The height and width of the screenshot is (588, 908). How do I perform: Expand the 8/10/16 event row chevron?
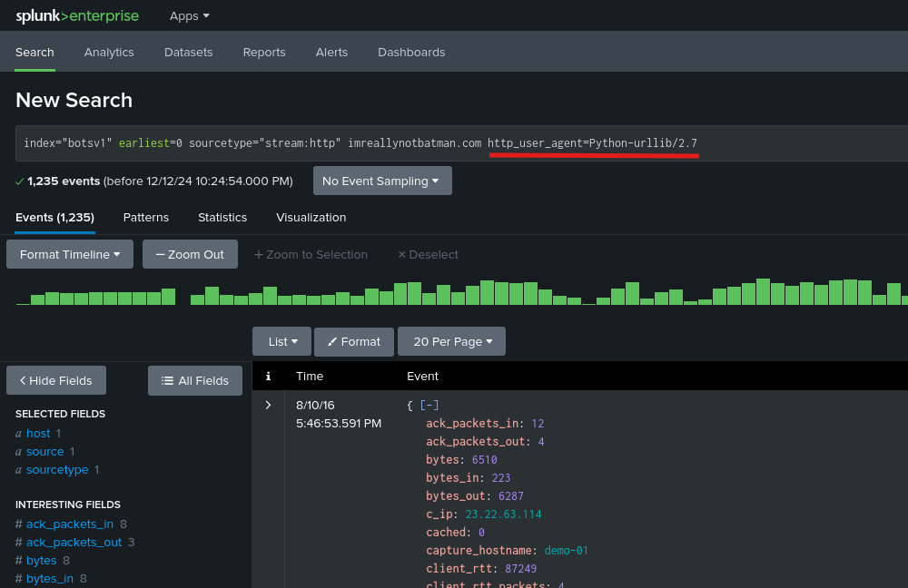[268, 405]
